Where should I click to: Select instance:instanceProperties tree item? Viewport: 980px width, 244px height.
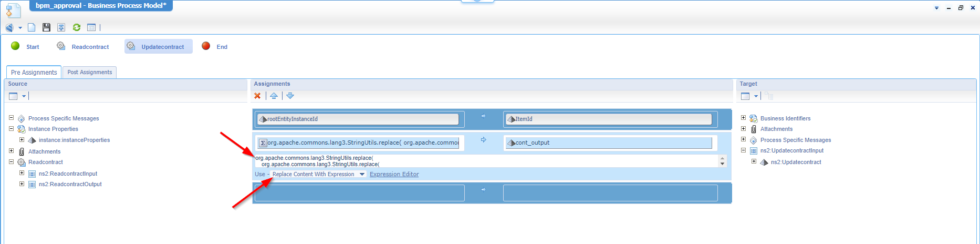74,140
